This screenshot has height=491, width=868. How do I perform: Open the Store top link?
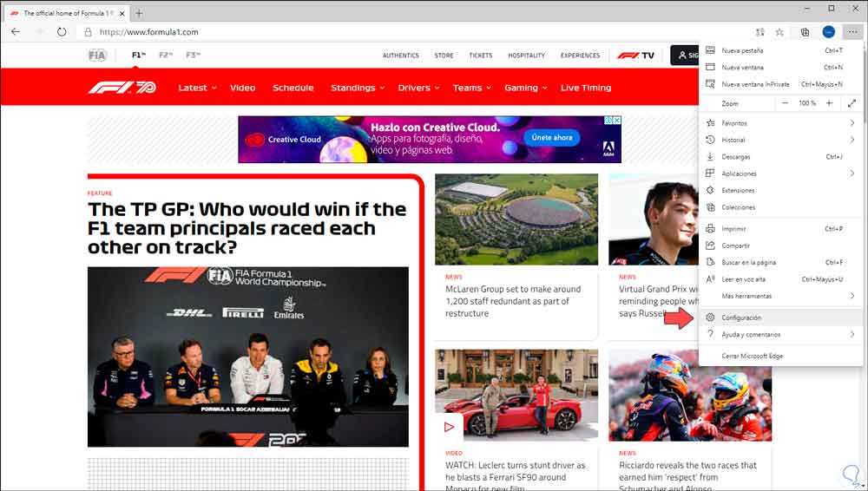(444, 56)
